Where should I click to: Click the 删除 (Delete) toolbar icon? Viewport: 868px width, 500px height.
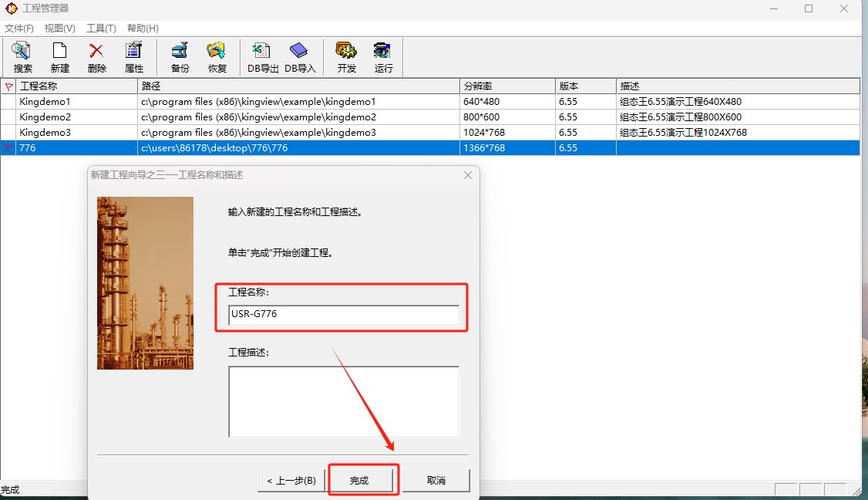(x=97, y=57)
